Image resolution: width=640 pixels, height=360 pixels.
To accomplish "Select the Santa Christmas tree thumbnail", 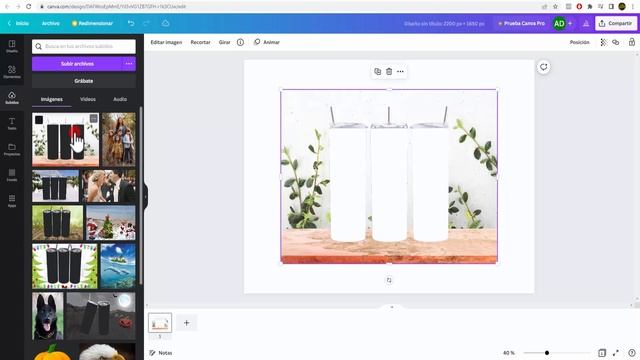I will pos(111,223).
